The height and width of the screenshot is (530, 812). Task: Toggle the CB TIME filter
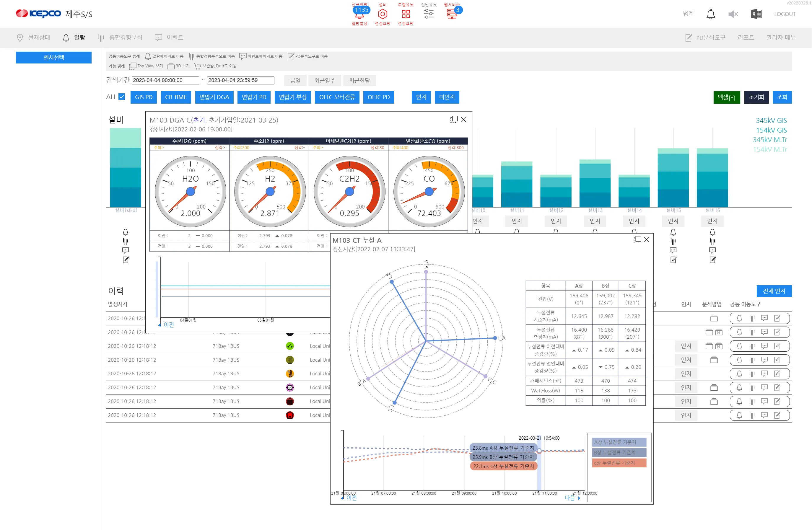(x=176, y=97)
